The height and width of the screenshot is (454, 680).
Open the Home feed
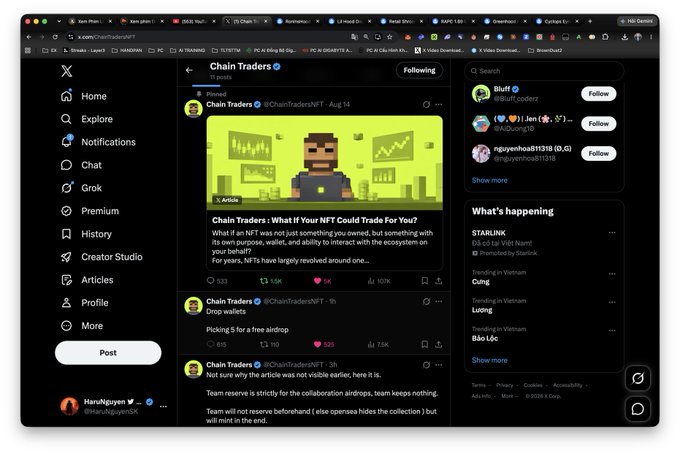[84, 96]
